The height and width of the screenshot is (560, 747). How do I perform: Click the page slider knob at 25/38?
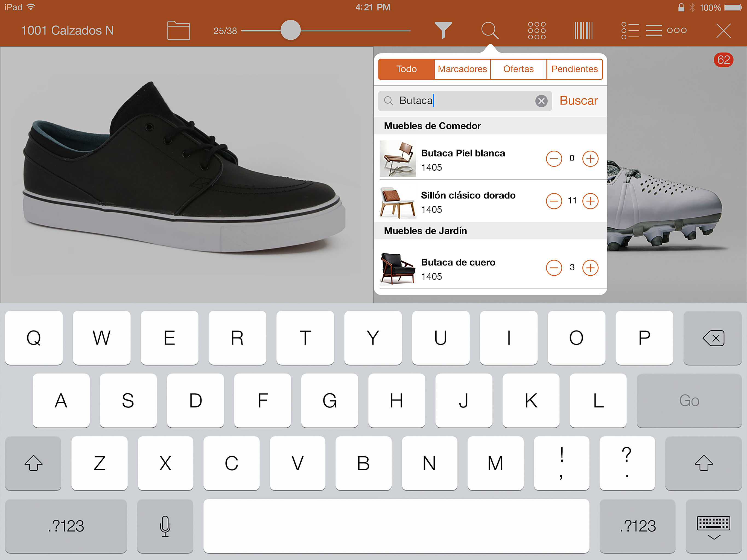click(290, 30)
